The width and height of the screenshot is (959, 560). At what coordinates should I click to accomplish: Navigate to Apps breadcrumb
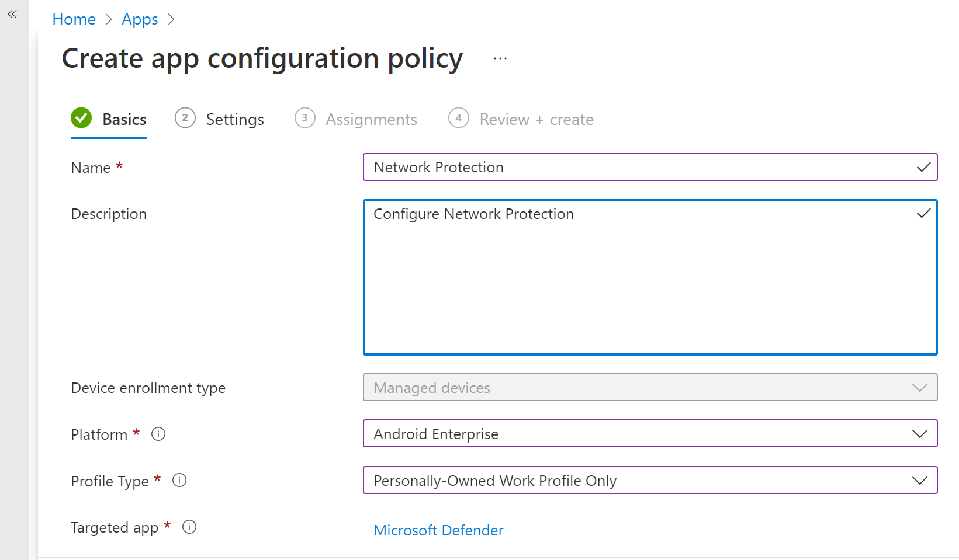[140, 19]
